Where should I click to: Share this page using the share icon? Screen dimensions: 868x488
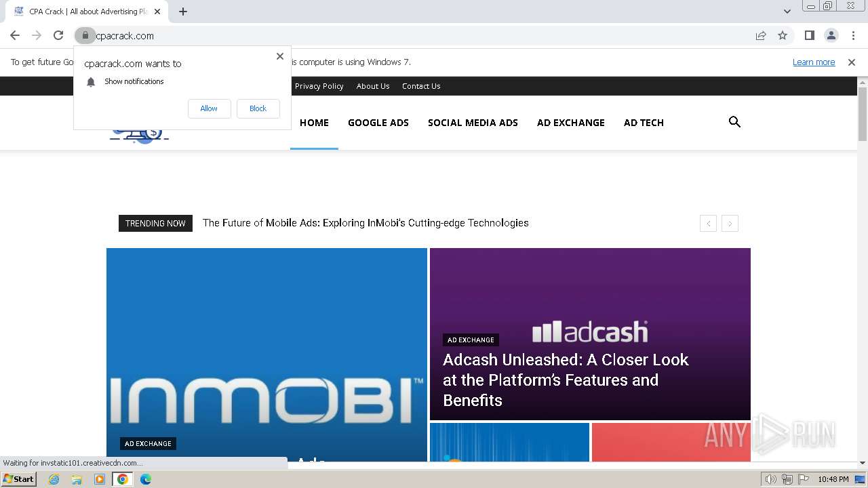(761, 35)
